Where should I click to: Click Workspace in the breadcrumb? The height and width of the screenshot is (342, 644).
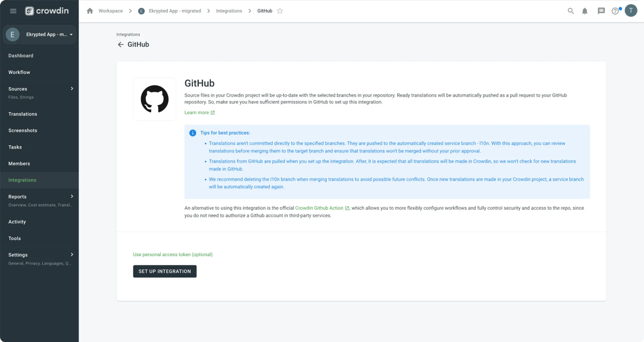[111, 11]
